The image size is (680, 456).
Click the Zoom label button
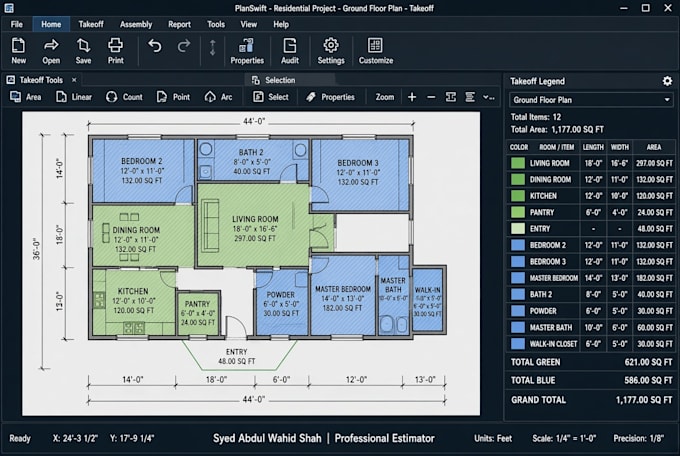pos(385,97)
